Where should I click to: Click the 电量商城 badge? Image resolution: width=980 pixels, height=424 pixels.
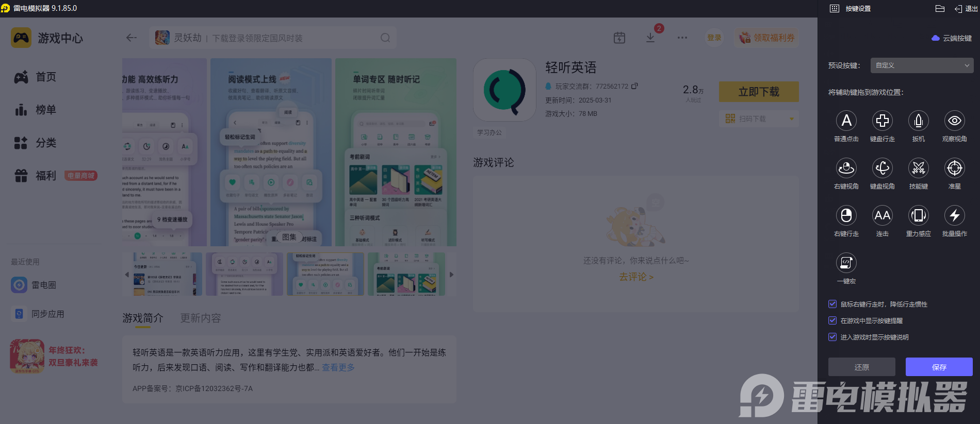click(81, 176)
